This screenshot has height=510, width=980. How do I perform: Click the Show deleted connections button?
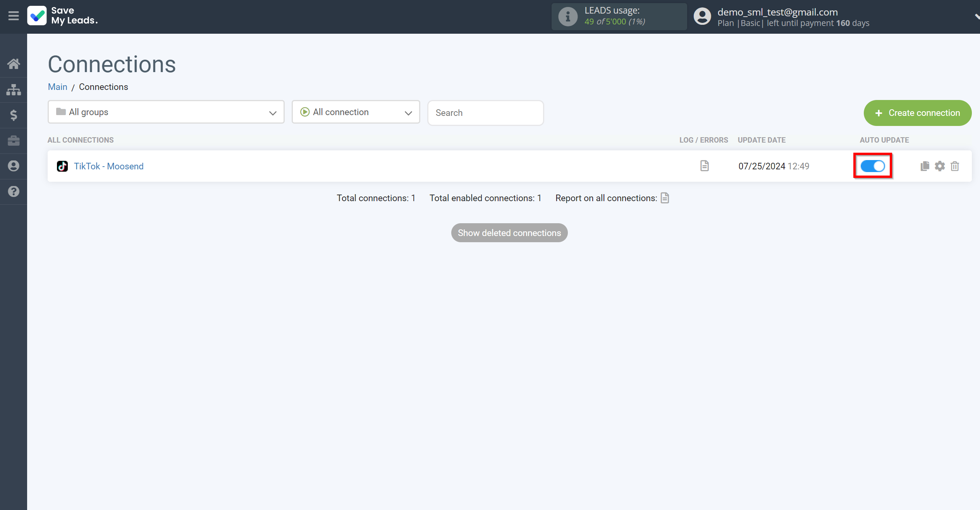(x=509, y=233)
